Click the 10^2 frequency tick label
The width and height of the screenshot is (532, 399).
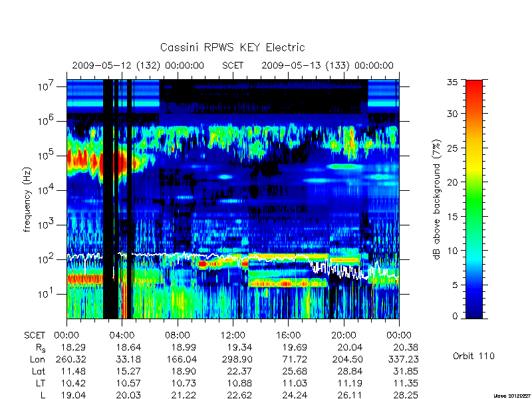coord(47,259)
